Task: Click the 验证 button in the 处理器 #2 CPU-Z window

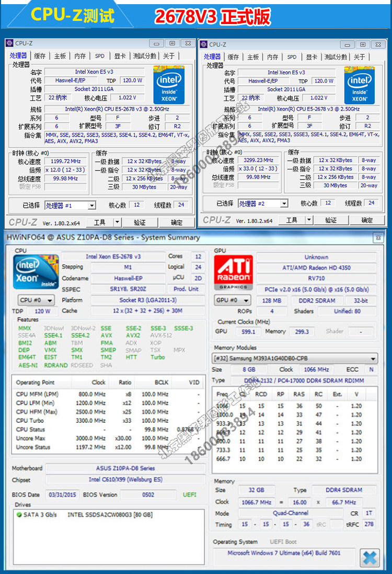Action: (330, 220)
